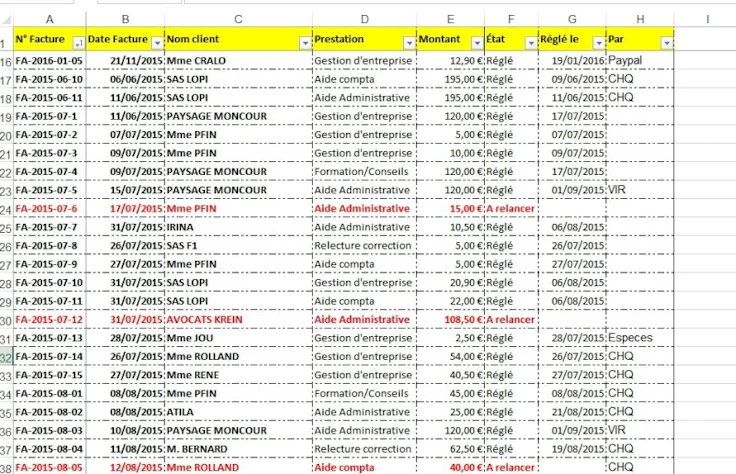Image resolution: width=736 pixels, height=474 pixels.
Task: Select column D header
Action: coord(364,19)
